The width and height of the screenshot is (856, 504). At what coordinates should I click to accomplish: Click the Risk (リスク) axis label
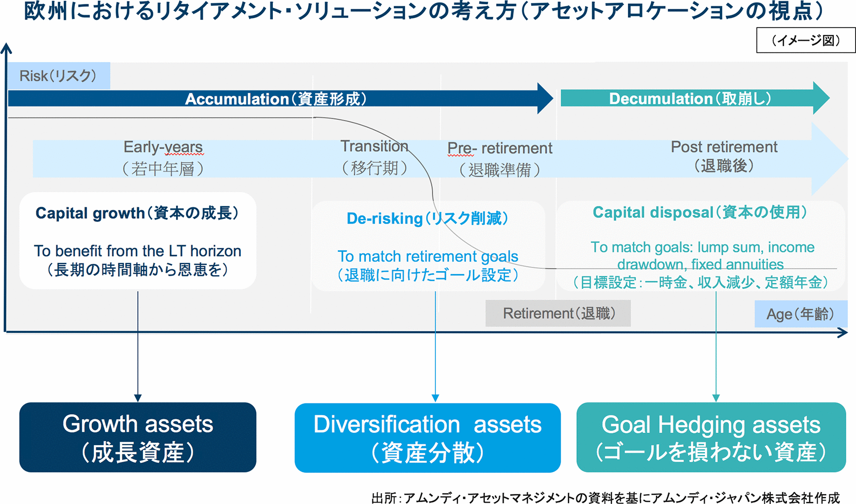pyautogui.click(x=58, y=76)
